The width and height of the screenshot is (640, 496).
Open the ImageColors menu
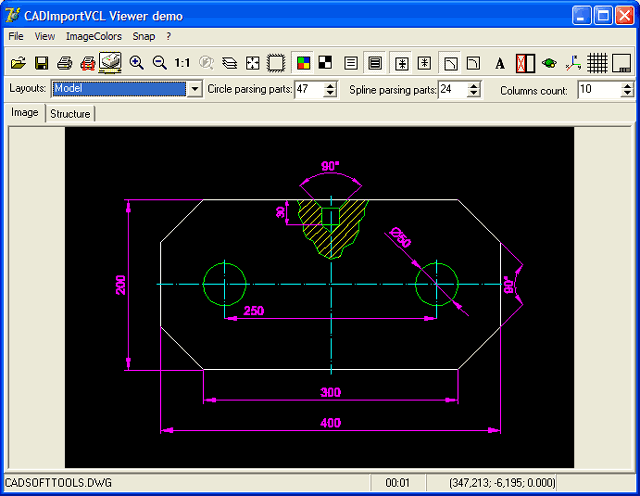[x=93, y=36]
